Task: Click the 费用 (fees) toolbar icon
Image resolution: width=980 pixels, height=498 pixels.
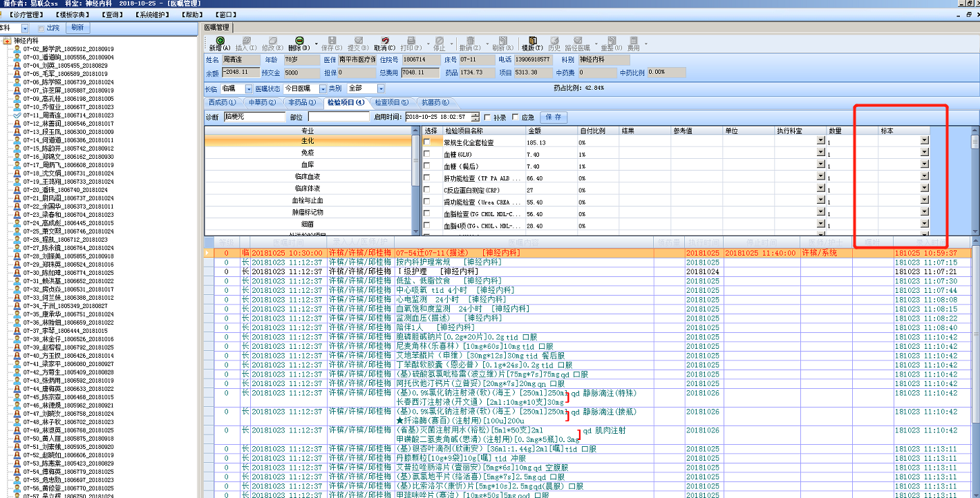Action: [x=633, y=41]
